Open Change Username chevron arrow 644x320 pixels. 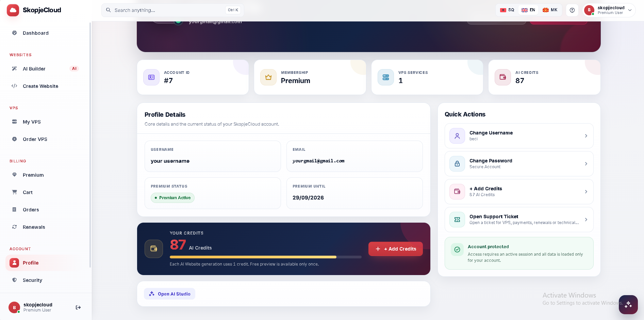pos(586,136)
